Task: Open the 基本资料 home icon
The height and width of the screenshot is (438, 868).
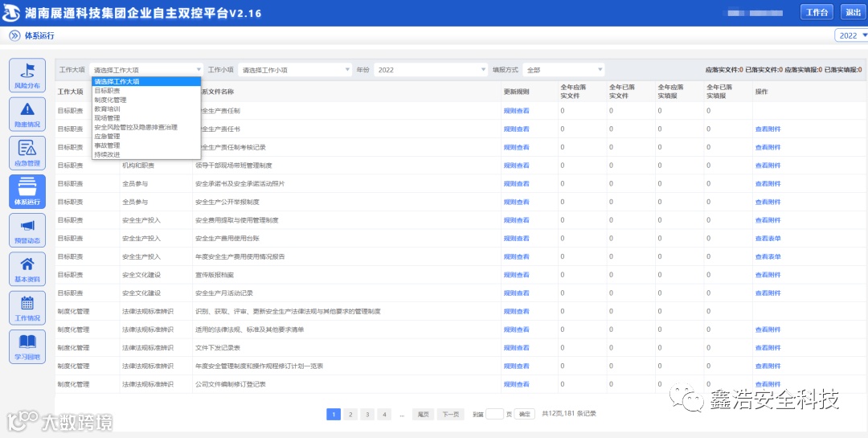Action: tap(27, 269)
